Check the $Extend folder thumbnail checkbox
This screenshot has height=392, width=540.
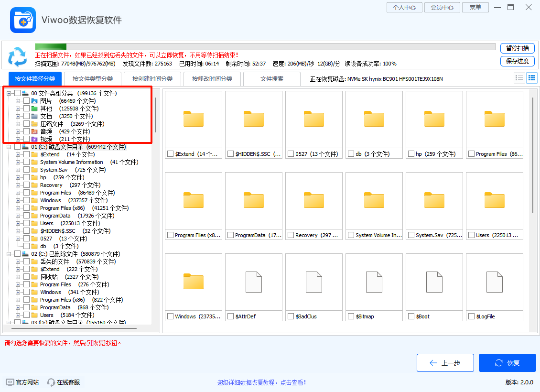click(x=170, y=153)
